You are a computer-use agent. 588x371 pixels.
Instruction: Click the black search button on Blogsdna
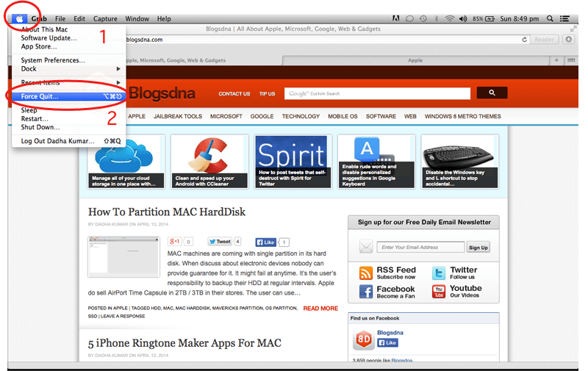(492, 93)
